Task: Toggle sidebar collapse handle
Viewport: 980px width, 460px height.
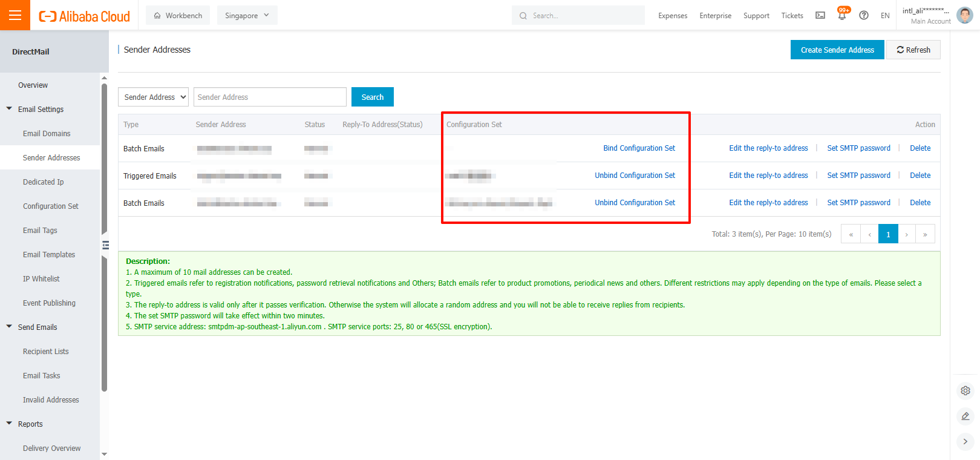Action: coord(105,245)
